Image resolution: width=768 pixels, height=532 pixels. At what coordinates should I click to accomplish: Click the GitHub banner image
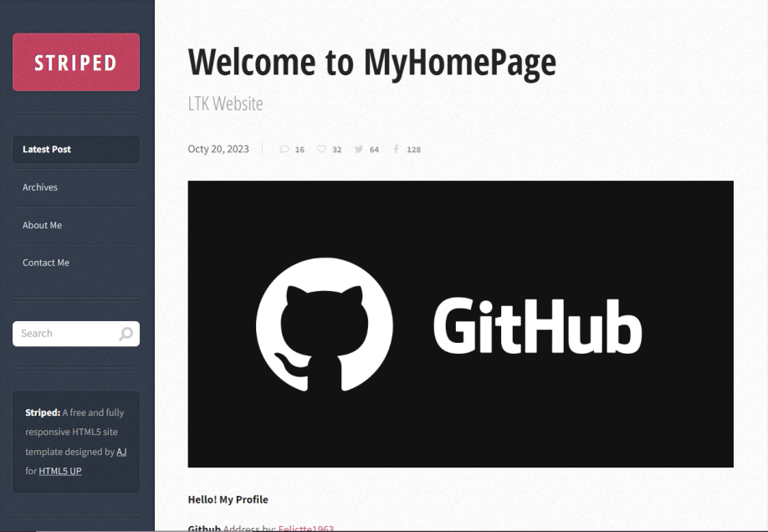click(460, 324)
